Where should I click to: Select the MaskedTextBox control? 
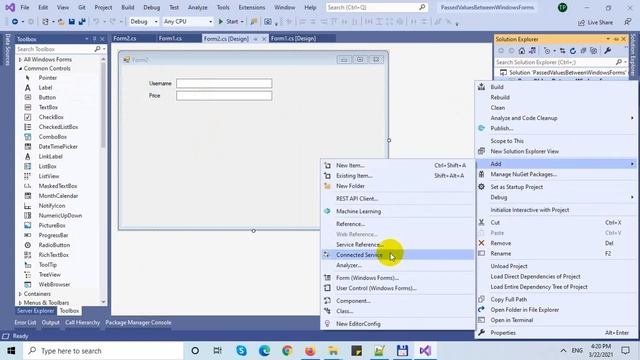(x=57, y=186)
